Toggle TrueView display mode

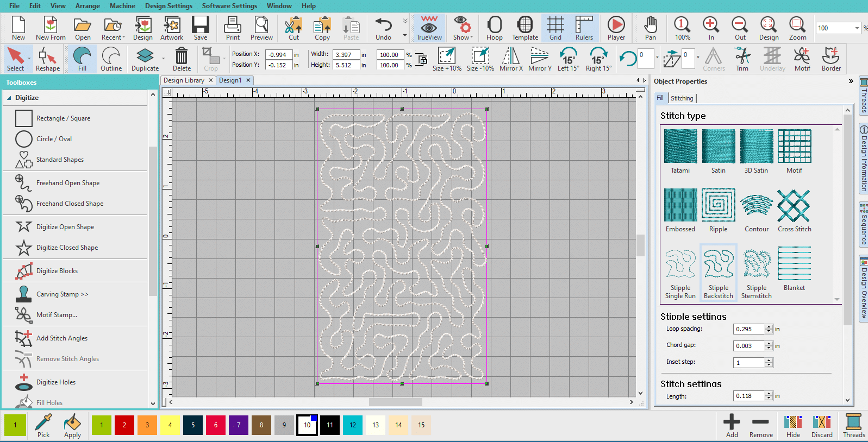[429, 28]
